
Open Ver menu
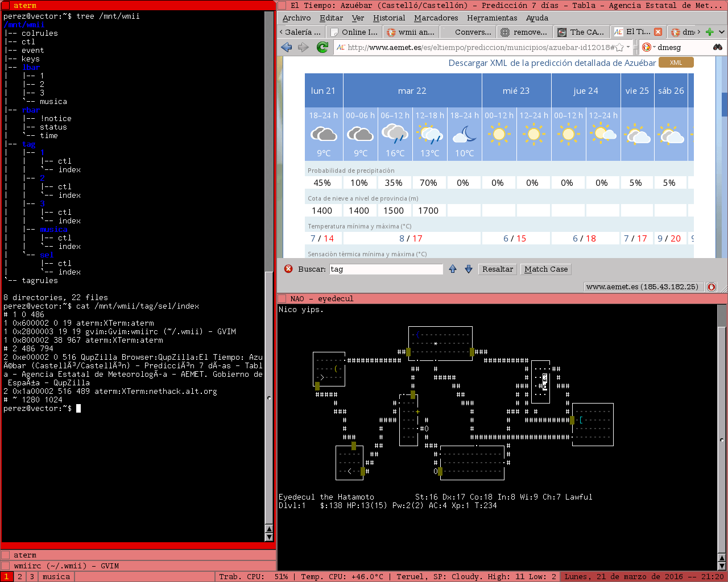[358, 18]
